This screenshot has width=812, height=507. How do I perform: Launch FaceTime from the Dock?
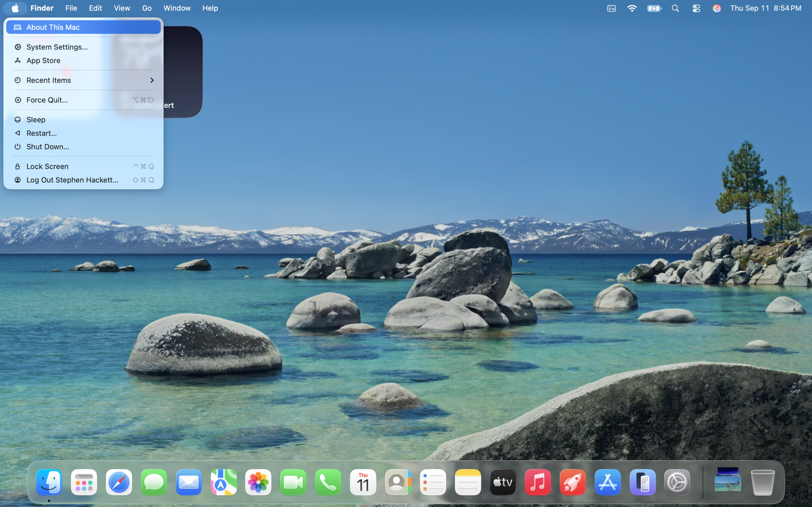tap(293, 482)
